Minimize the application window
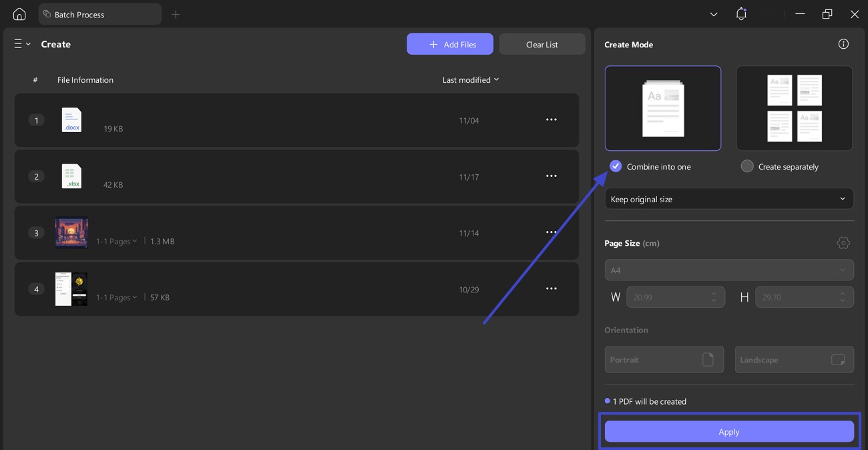Screen dimensions: 868x450 800,14
